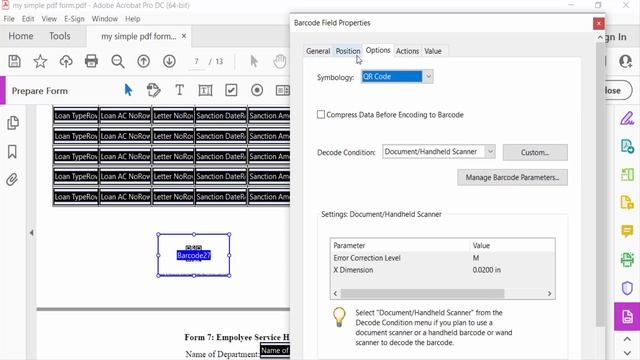Click Manage Barcode Parameters button

pyautogui.click(x=512, y=178)
